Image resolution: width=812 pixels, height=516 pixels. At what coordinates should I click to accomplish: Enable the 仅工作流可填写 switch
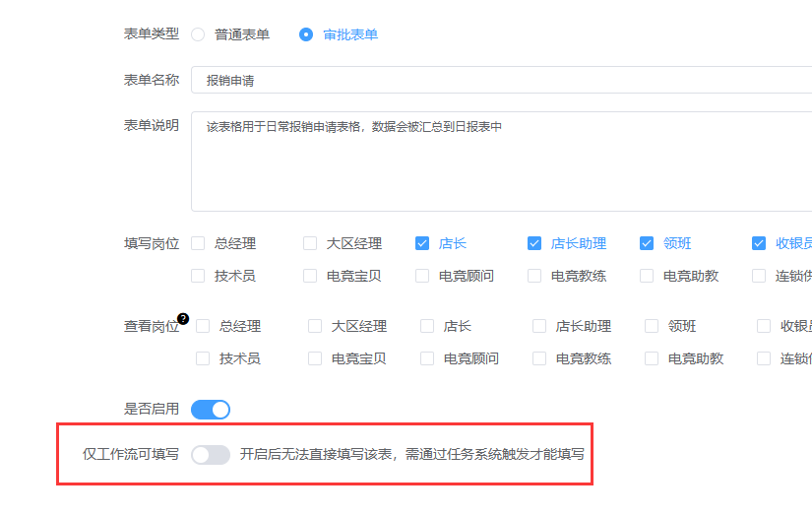211,455
